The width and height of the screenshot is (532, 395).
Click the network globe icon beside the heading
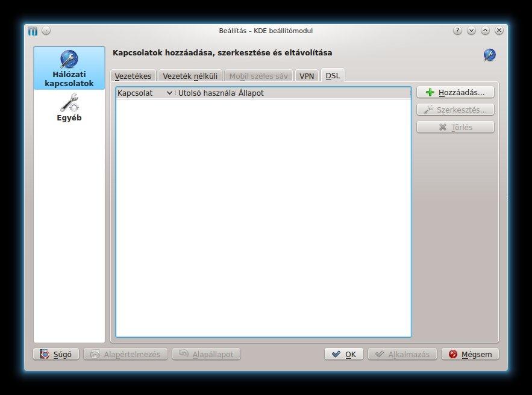pyautogui.click(x=489, y=55)
